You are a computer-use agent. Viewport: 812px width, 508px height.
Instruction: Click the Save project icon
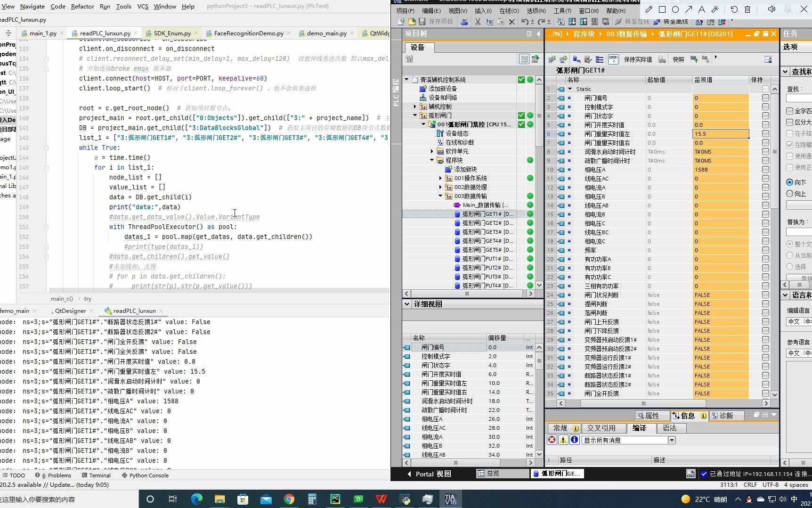(x=422, y=22)
